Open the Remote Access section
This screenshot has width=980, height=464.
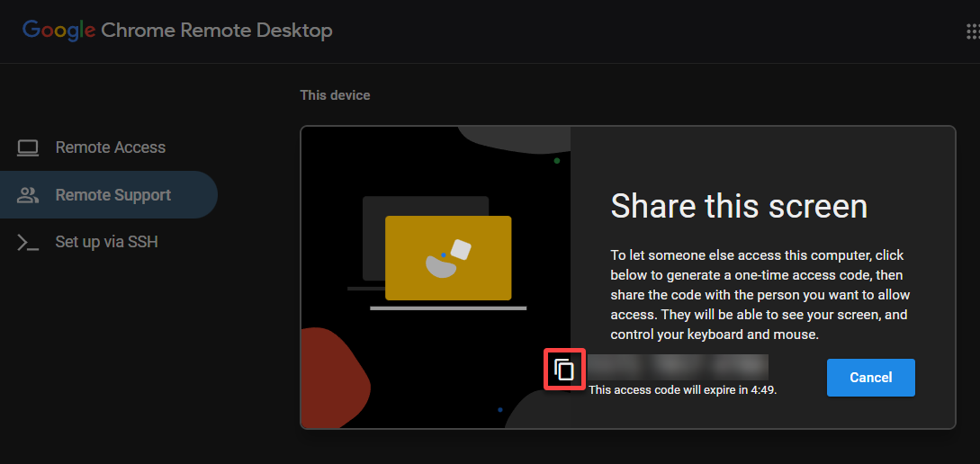[109, 148]
